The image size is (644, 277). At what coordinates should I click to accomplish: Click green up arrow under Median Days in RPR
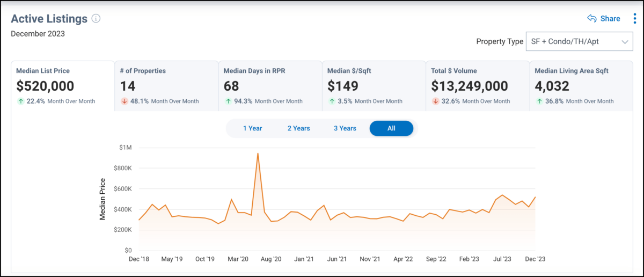click(228, 101)
